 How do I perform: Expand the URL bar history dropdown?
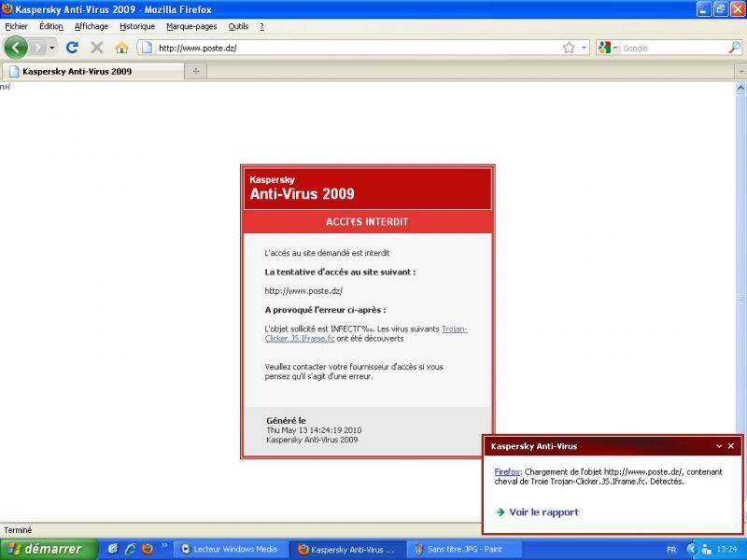point(585,48)
